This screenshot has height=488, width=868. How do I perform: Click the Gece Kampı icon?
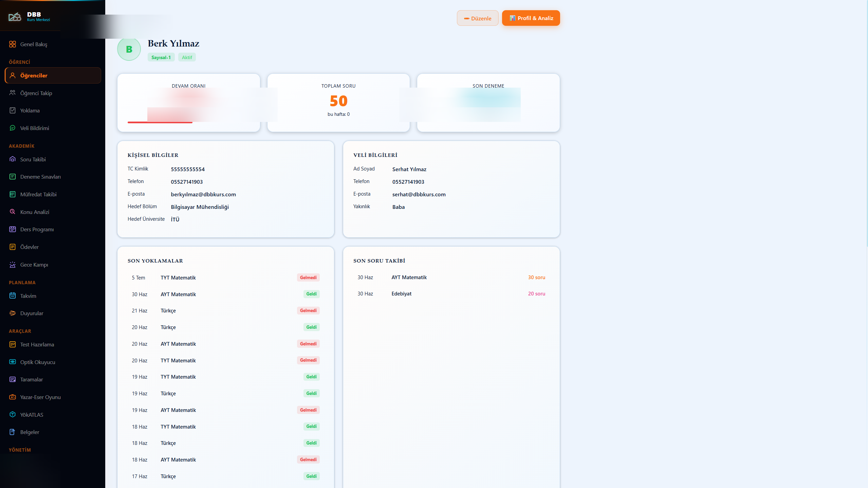pos(13,265)
